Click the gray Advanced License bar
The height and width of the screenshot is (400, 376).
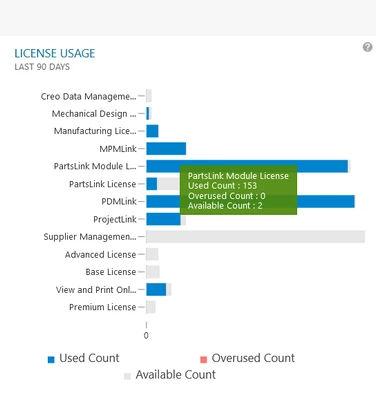(x=152, y=254)
